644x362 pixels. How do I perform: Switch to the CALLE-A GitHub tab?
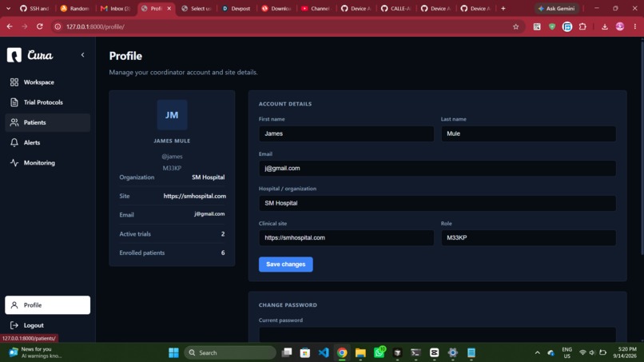tap(396, 8)
